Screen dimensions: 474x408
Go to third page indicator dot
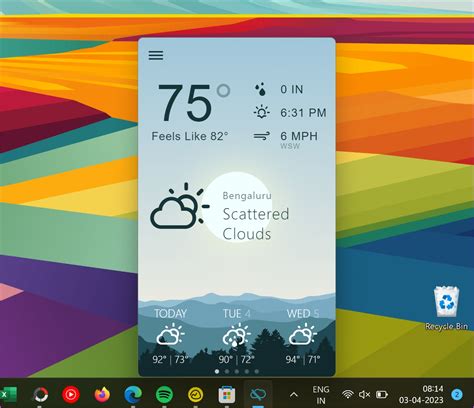coord(237,371)
